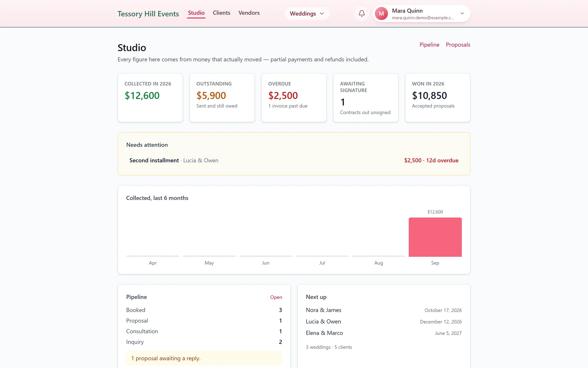Click '3 weddings · 5 clients' text

[329, 347]
